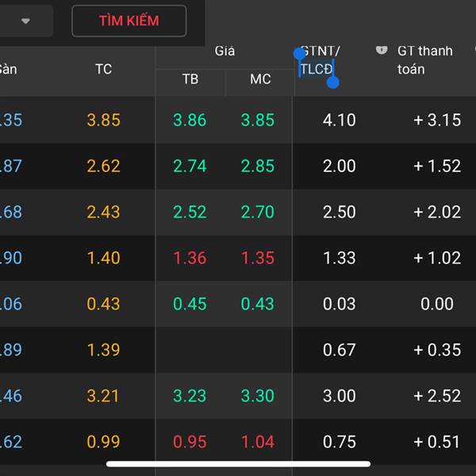This screenshot has width=476, height=476.
Task: Click the TB value 2.52
Action: pos(190,212)
